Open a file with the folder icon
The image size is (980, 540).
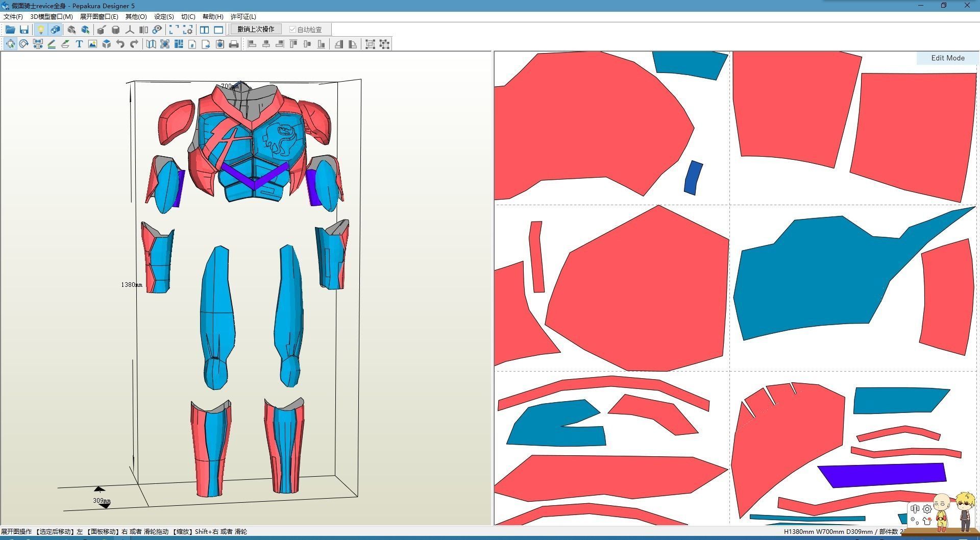tap(10, 30)
